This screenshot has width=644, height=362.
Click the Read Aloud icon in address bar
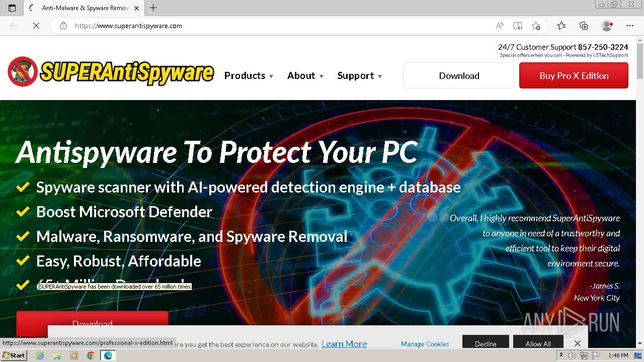(x=500, y=26)
